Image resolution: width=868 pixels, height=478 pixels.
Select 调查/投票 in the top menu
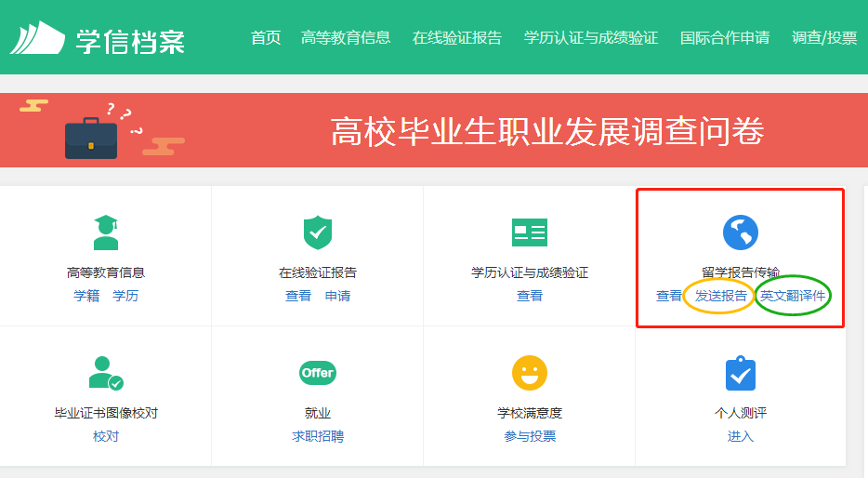824,38
